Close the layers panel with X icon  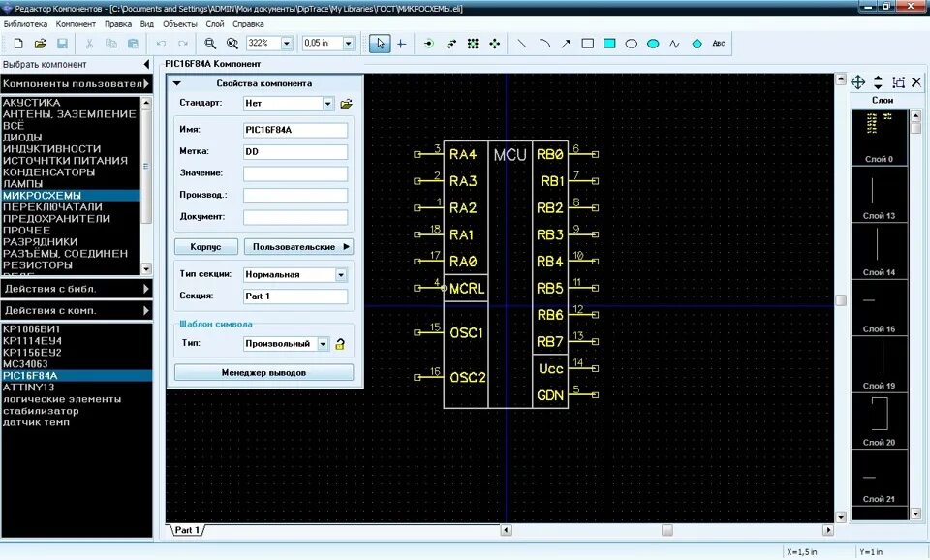[916, 82]
